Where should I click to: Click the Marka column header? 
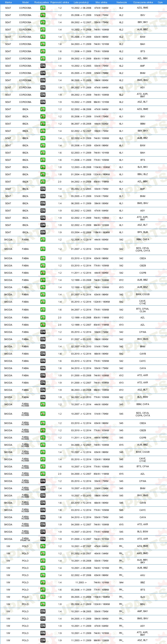pos(8,2)
